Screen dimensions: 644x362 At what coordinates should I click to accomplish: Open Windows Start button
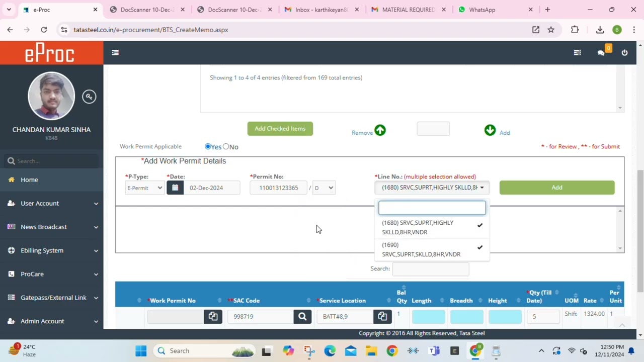(x=141, y=351)
